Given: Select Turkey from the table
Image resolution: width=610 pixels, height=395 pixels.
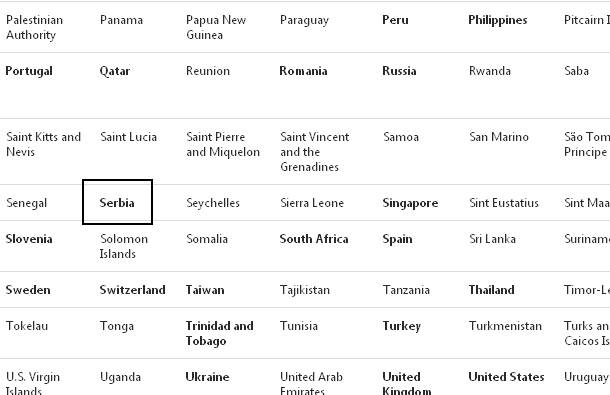Looking at the screenshot, I should 401,326.
